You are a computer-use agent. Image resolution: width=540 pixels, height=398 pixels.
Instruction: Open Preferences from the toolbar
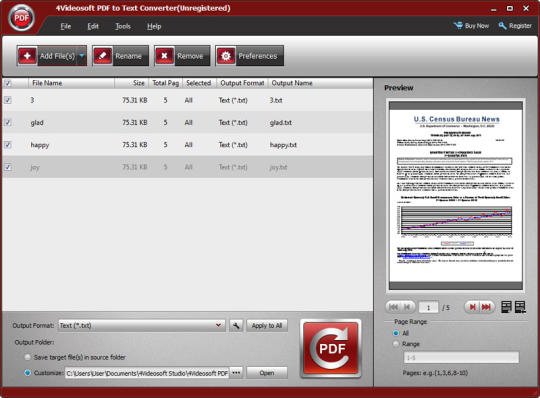coord(250,56)
